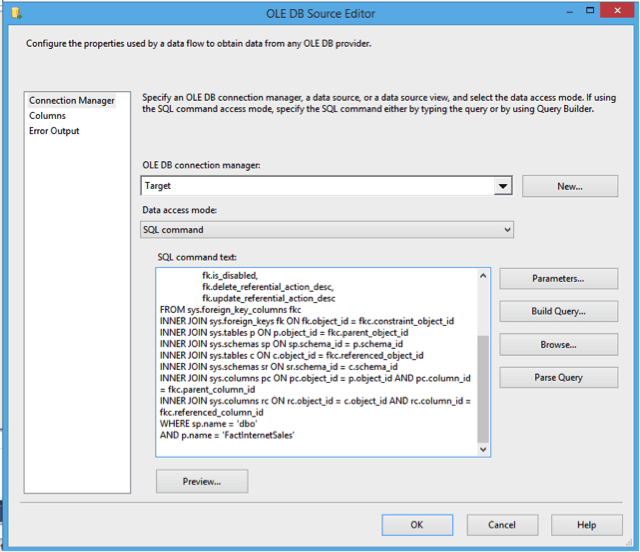640x552 pixels.
Task: Click the OLE DB Source Editor title icon
Action: click(16, 13)
